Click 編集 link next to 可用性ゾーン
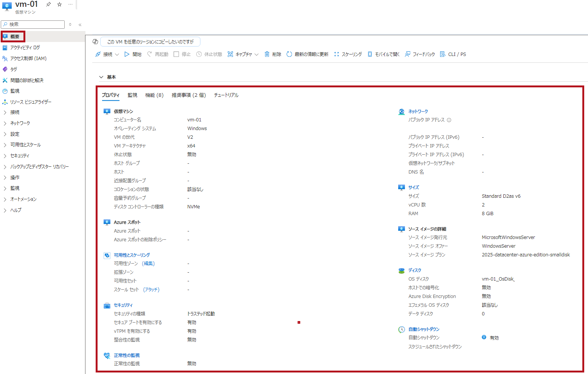The width and height of the screenshot is (588, 374). (148, 264)
